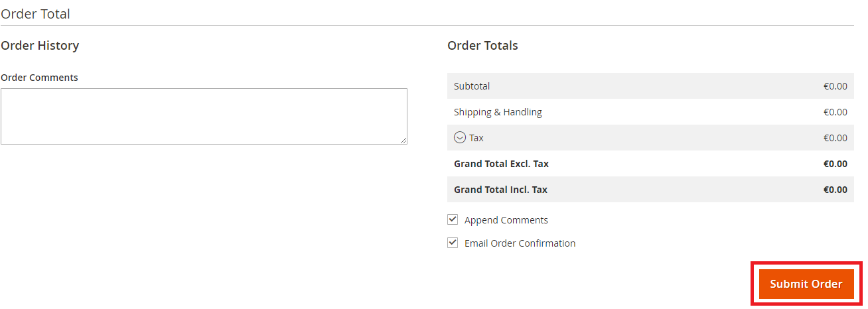This screenshot has width=868, height=309.
Task: Click the Grand Total Incl. Tax amount
Action: [835, 190]
